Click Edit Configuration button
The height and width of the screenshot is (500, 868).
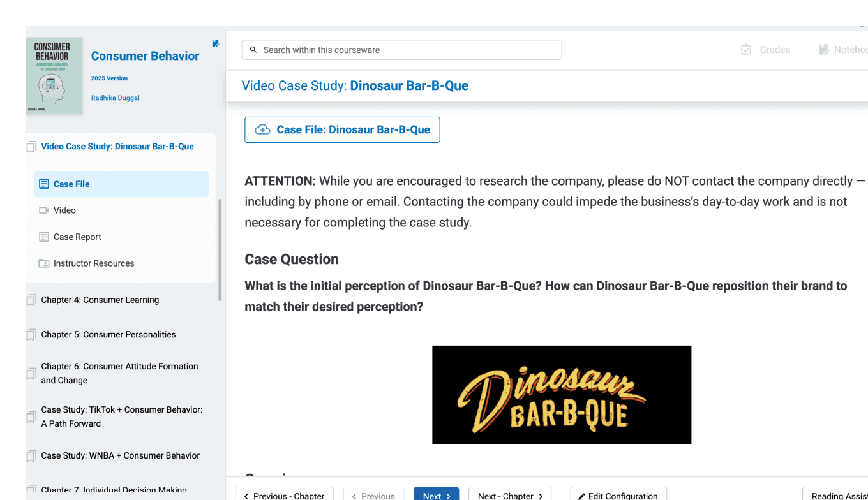pos(618,496)
